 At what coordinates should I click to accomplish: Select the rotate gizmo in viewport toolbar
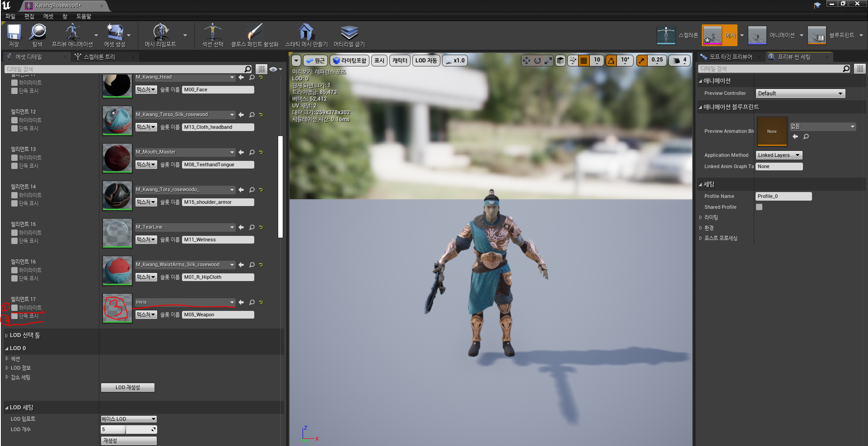coord(537,61)
